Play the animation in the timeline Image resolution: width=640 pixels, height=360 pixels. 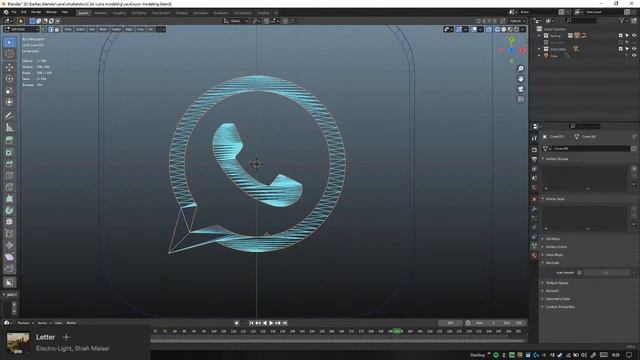pos(271,323)
